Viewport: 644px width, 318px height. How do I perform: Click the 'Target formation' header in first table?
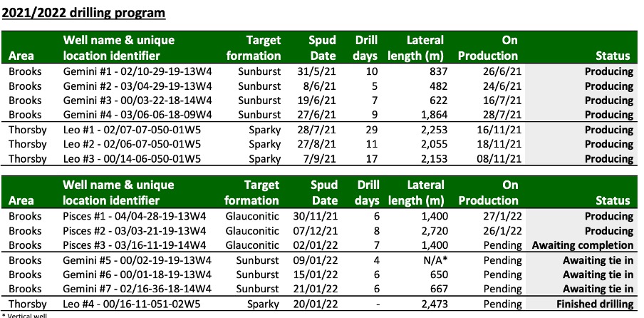click(254, 48)
